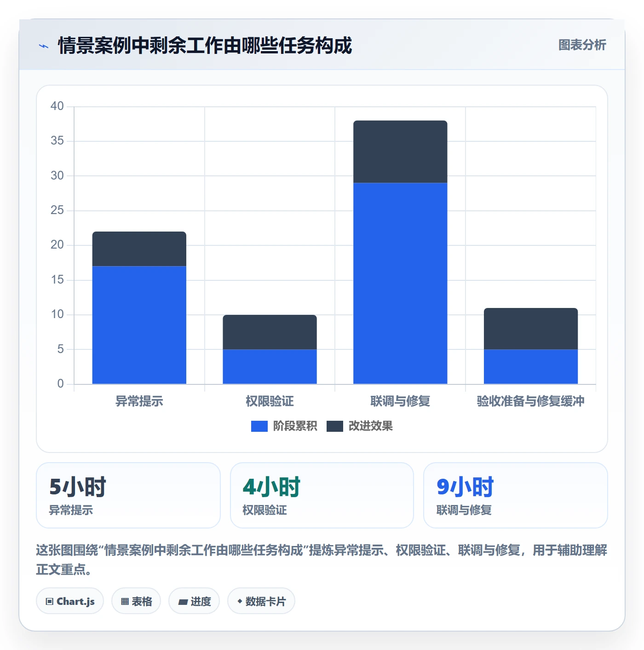
Task: Click the dark 改进效果 legend color box
Action: [335, 426]
